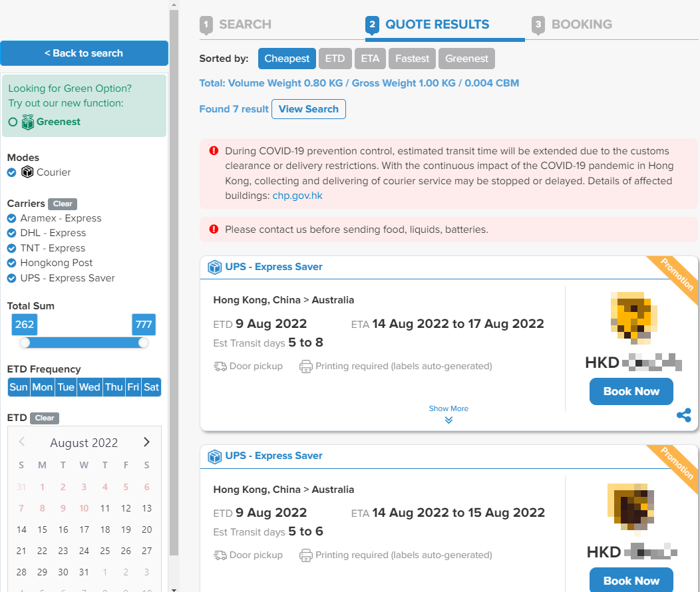Click the Total Sum minimum value 262
700x592 pixels.
click(25, 325)
